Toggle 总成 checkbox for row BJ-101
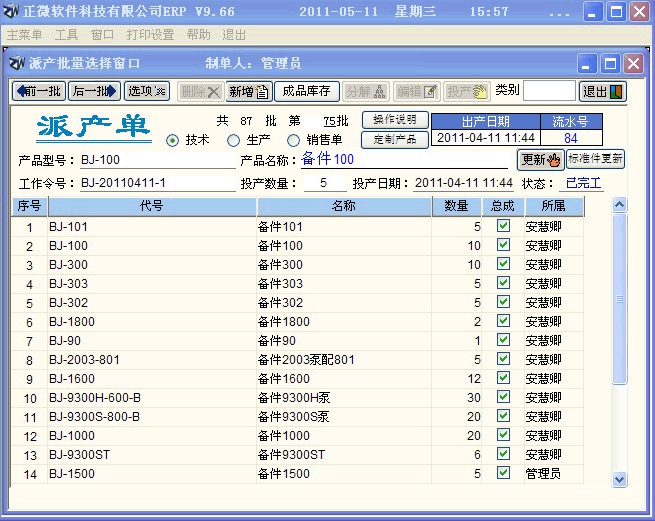655x521 pixels. 503,226
